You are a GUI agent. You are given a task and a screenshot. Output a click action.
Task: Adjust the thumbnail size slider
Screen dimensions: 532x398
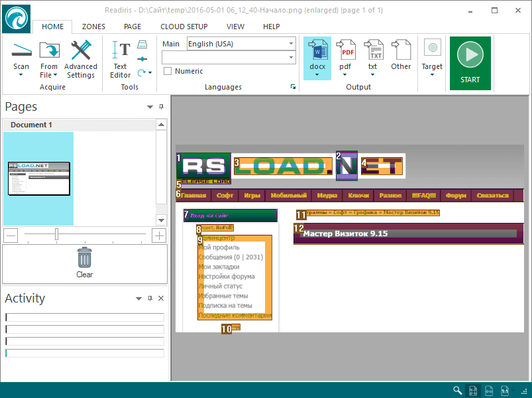(56, 234)
